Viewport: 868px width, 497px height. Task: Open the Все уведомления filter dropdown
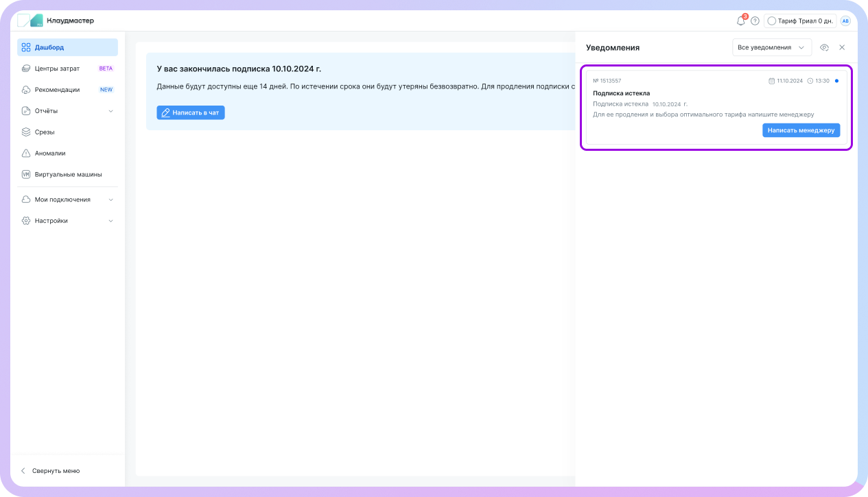(771, 47)
